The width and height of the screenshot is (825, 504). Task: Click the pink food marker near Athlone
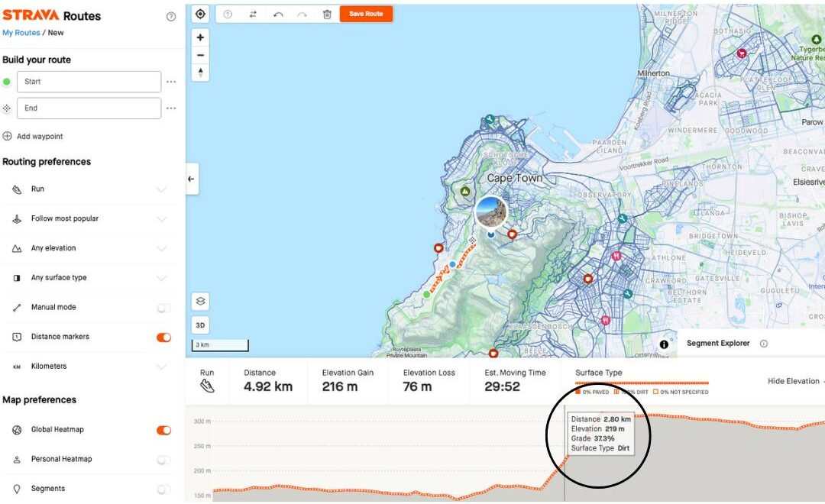coord(616,257)
